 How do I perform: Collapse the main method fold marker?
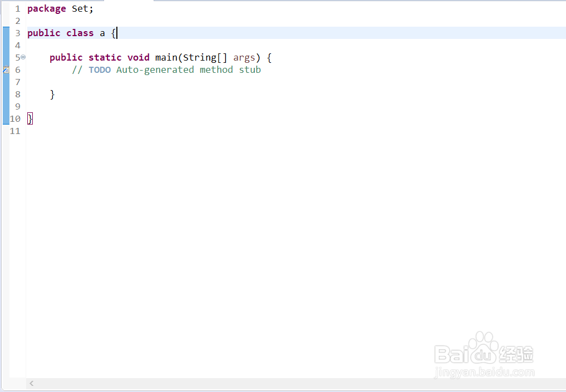23,57
